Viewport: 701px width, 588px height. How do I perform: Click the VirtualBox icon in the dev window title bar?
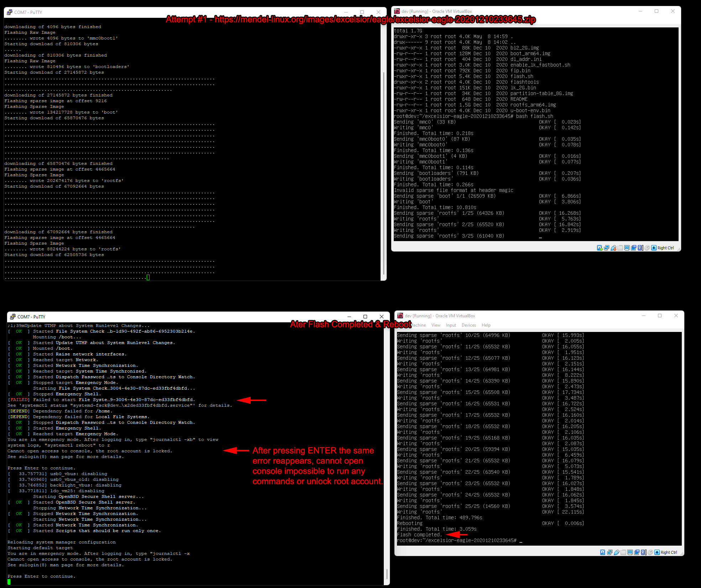pyautogui.click(x=396, y=11)
